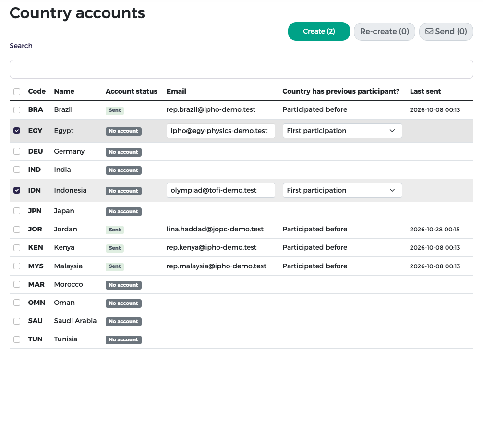Select the Jordan row checkbox
The height and width of the screenshot is (448, 483).
17,229
